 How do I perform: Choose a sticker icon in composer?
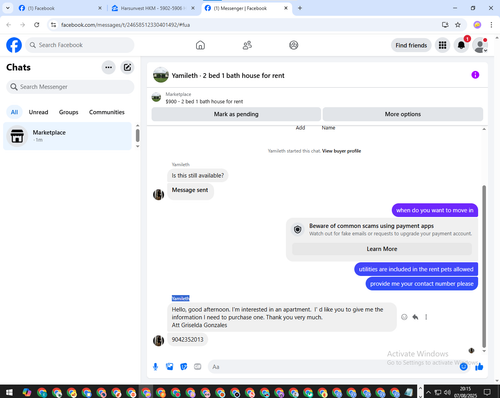tap(184, 367)
